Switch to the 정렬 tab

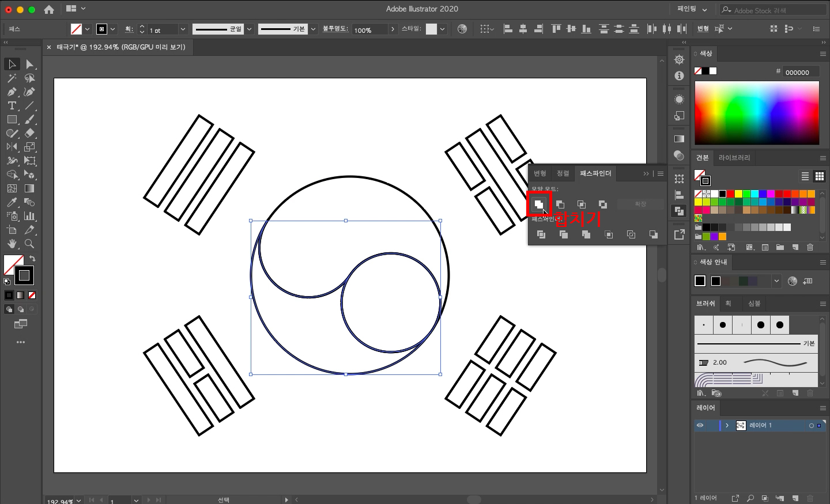point(563,173)
